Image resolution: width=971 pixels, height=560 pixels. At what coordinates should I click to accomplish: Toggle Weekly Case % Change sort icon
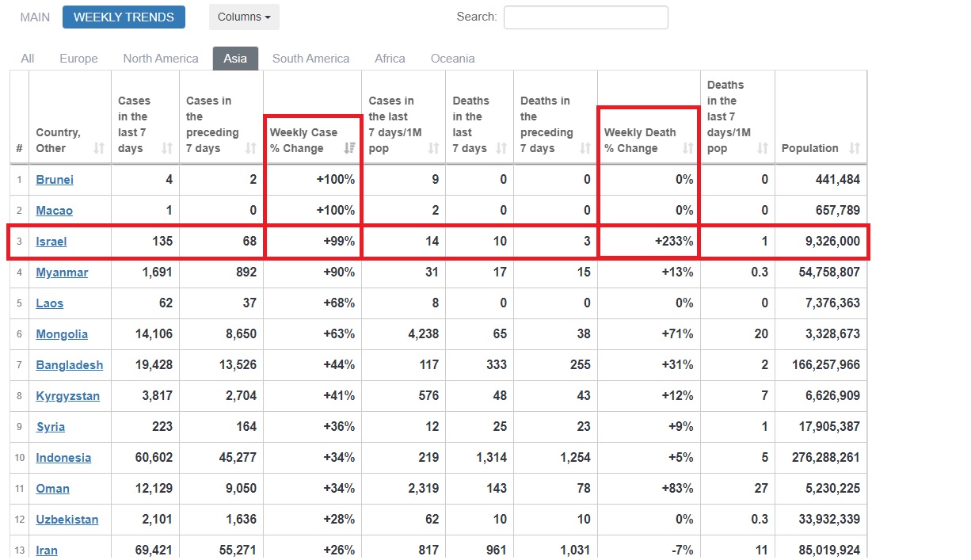(x=349, y=148)
